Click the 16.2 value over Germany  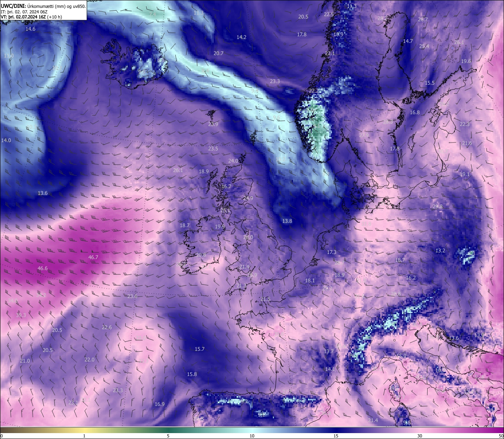pos(411,278)
